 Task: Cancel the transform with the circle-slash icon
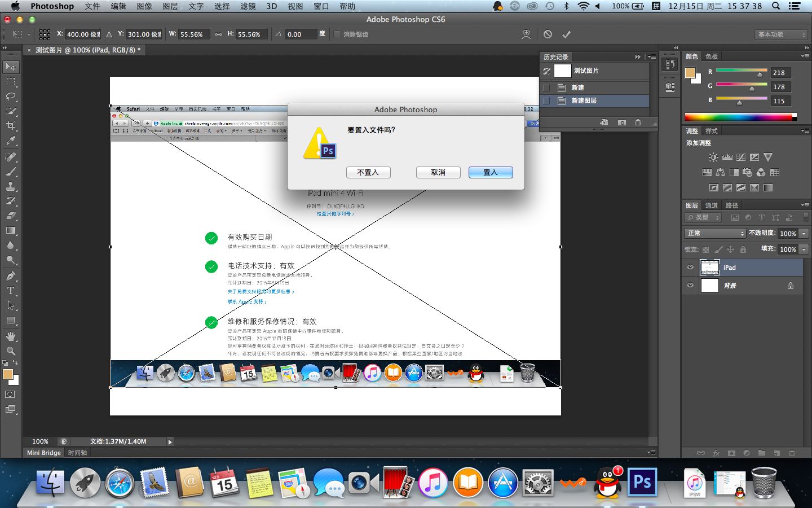click(548, 34)
